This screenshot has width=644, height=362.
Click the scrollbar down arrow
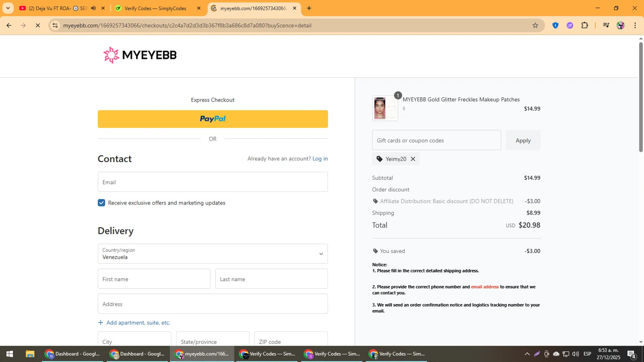pos(641,342)
